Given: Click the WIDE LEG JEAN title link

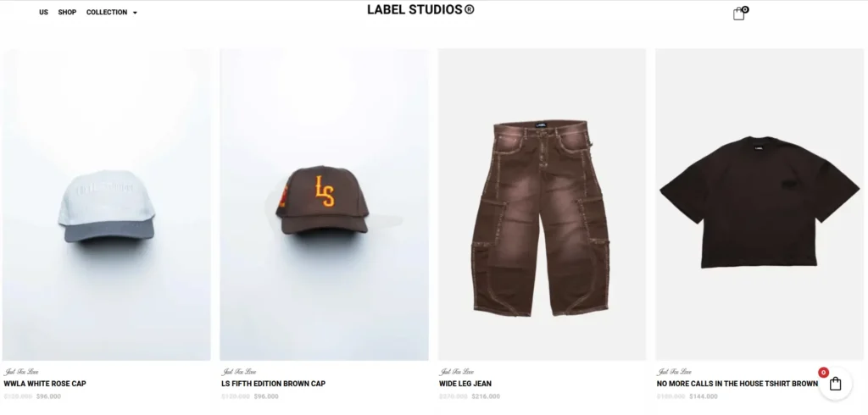Looking at the screenshot, I should 465,384.
